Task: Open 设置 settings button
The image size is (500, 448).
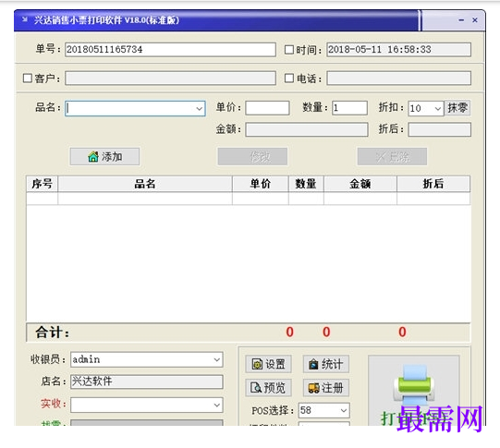Action: pyautogui.click(x=268, y=364)
